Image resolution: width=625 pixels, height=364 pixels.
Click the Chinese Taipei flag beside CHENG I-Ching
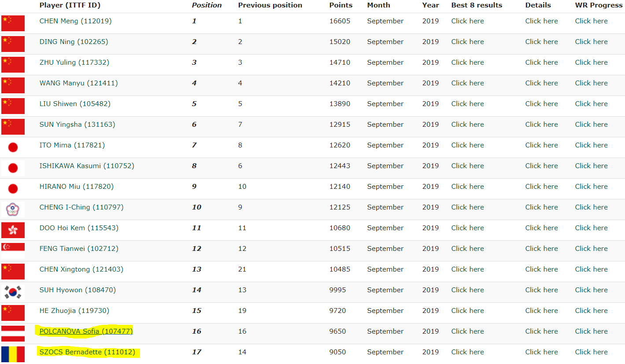point(13,210)
